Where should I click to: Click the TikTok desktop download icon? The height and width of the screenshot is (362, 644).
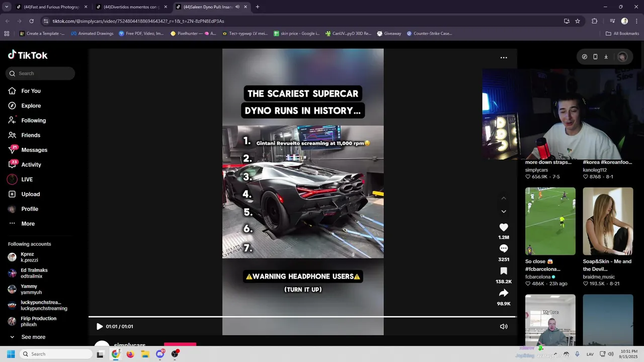point(606,57)
